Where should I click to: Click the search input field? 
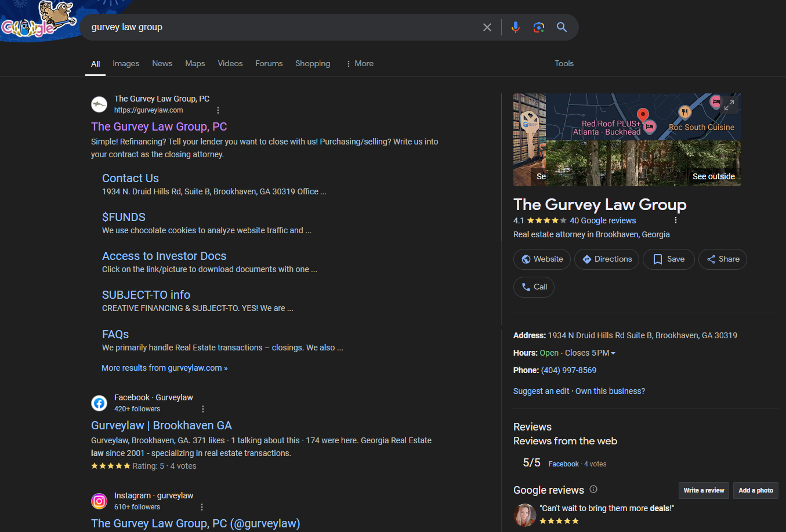tap(281, 27)
